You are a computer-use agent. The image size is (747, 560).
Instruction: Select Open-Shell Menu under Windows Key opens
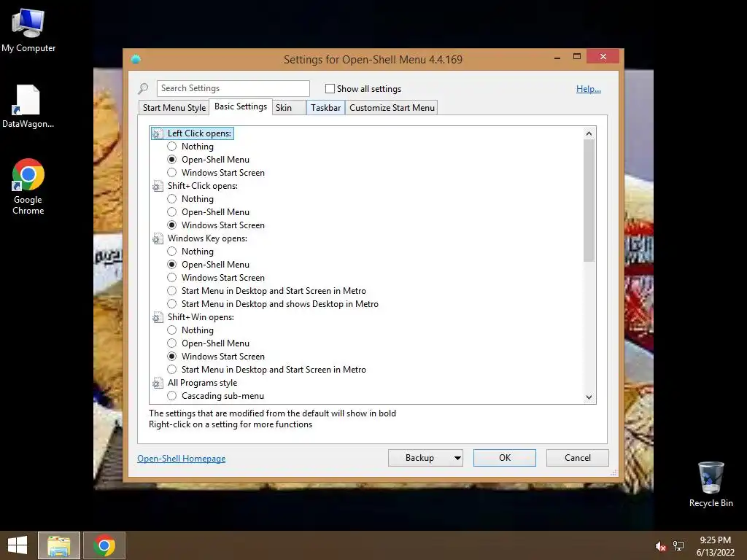pos(172,264)
